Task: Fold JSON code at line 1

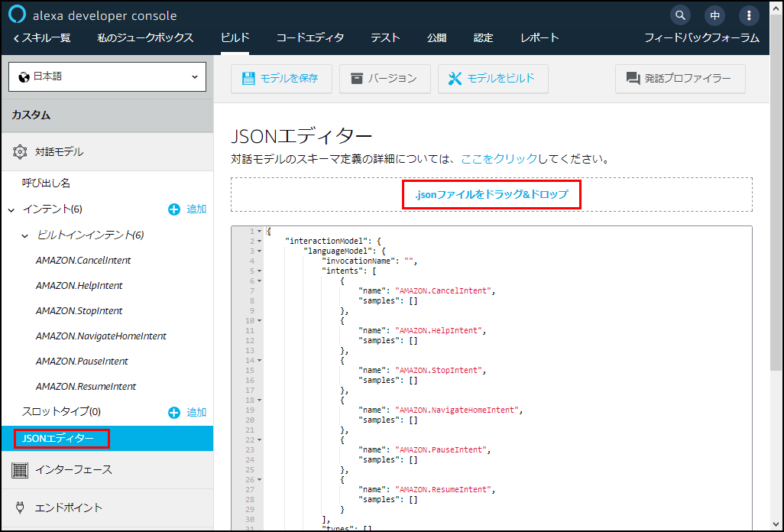Action: 260,231
